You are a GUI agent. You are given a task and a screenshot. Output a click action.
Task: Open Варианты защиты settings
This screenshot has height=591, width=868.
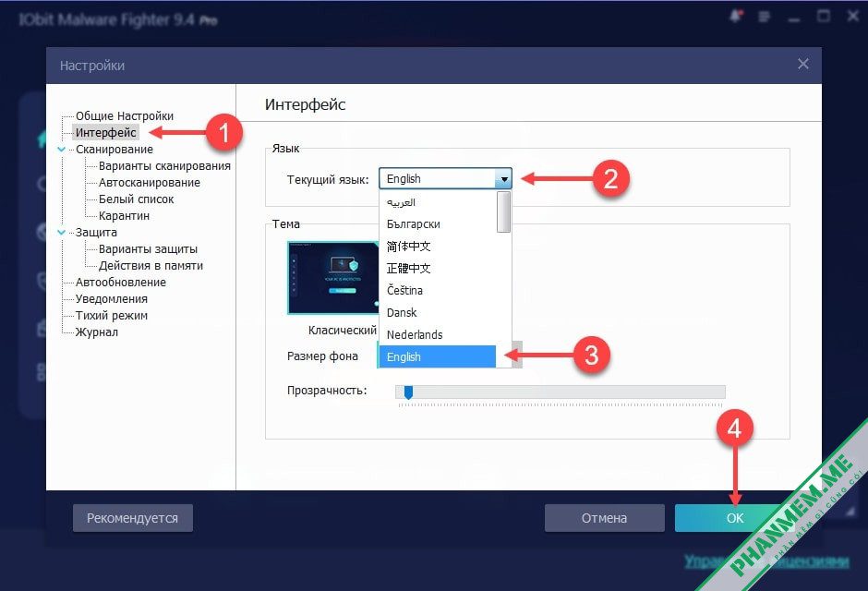click(148, 249)
